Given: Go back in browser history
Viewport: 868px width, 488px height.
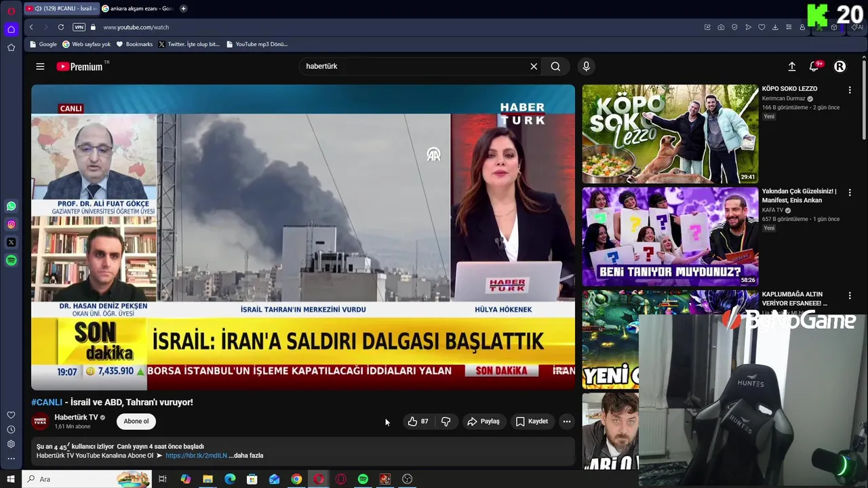Looking at the screenshot, I should [31, 27].
